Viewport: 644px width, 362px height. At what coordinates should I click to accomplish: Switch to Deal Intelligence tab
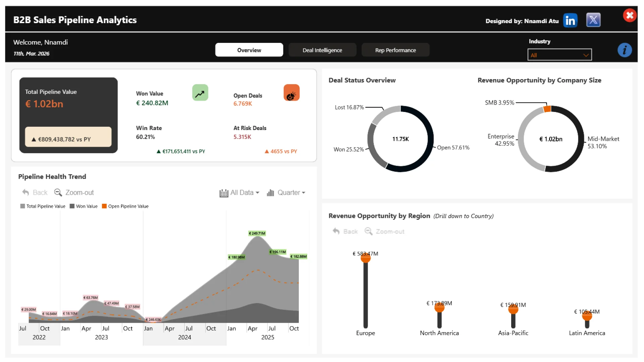tap(322, 50)
